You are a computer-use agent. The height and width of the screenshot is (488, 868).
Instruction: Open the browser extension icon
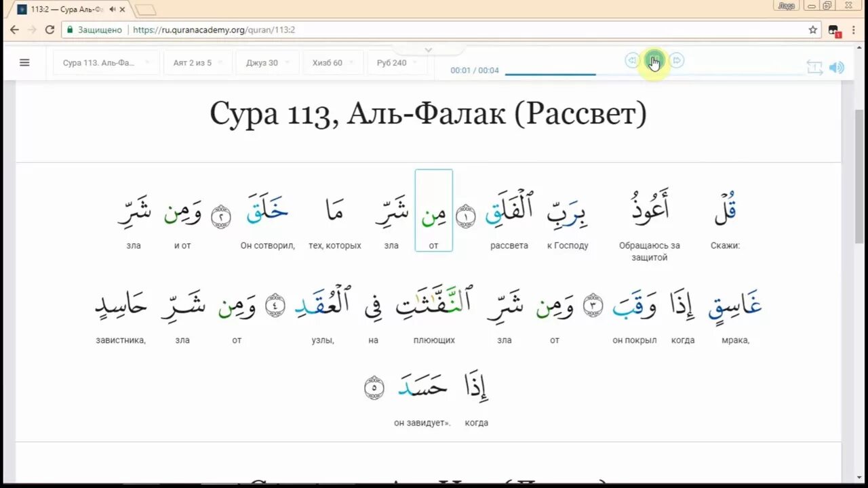click(834, 30)
